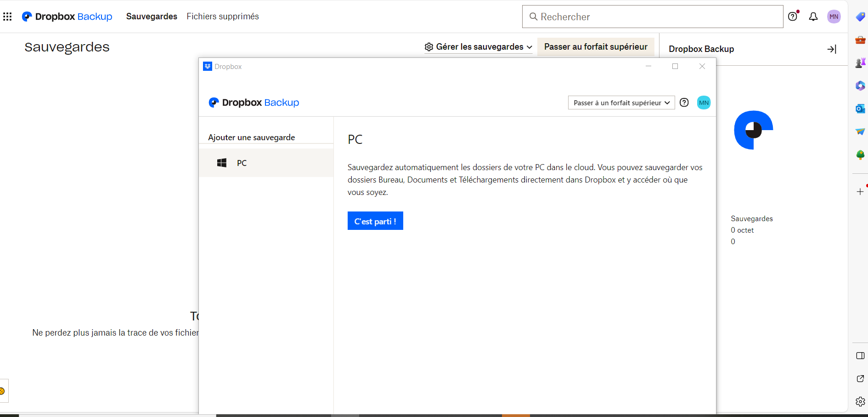868x417 pixels.
Task: Open the toolbox sidebar icon
Action: 860,40
